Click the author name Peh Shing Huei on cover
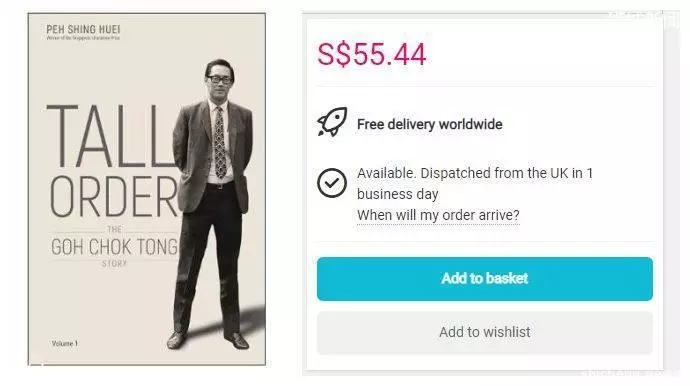690x386 pixels. pyautogui.click(x=83, y=29)
